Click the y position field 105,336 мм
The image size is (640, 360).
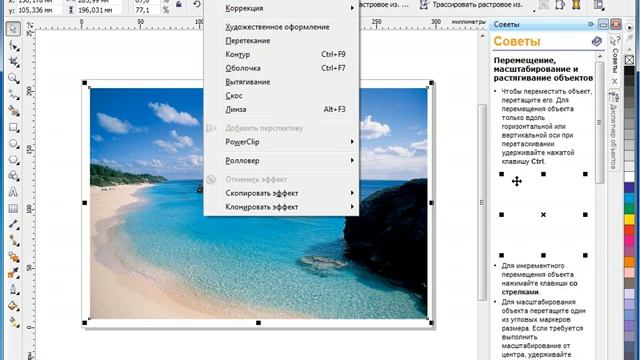40,10
